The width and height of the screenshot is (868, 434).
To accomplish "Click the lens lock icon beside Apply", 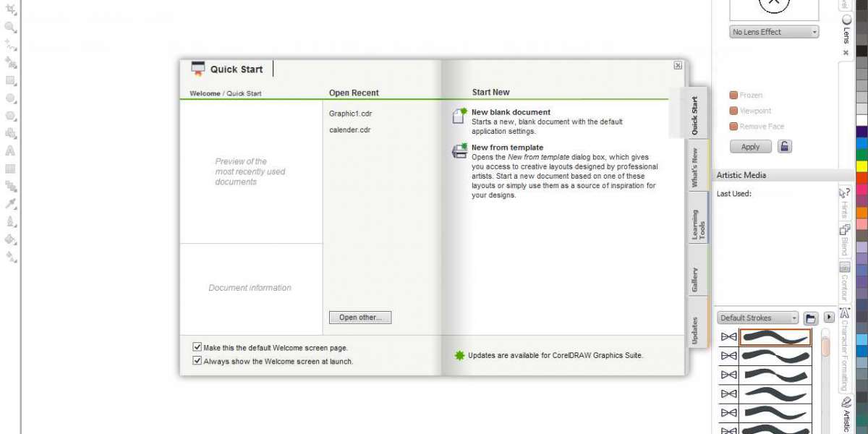I will click(785, 147).
